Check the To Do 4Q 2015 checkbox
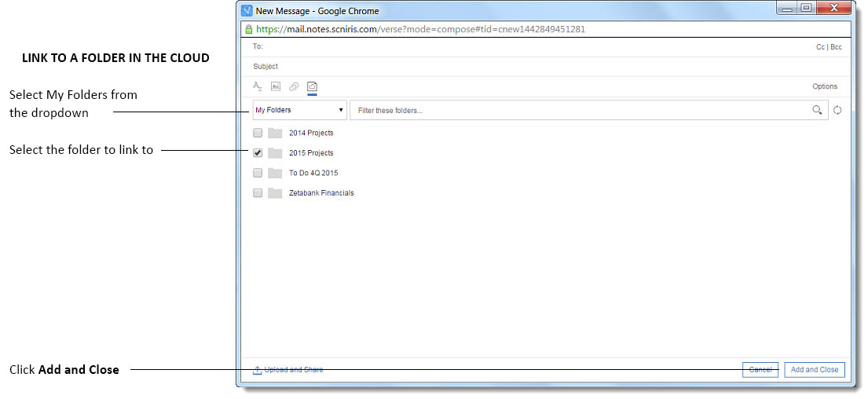868x399 pixels. 258,173
